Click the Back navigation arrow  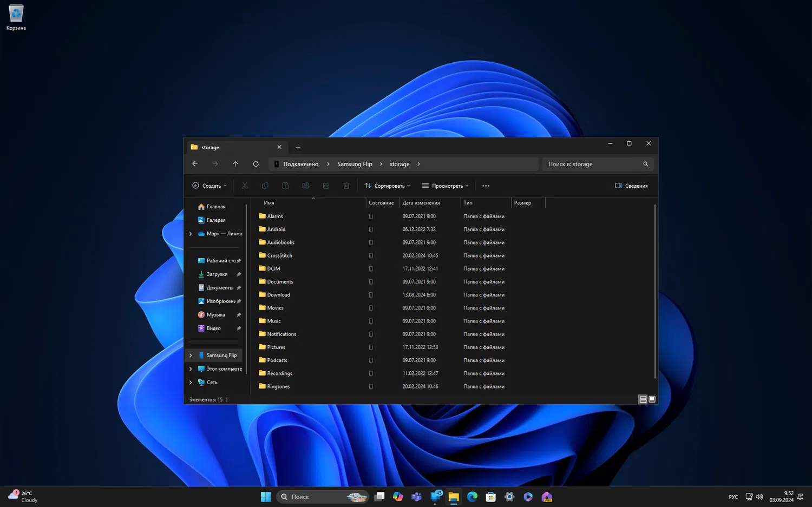click(x=195, y=164)
